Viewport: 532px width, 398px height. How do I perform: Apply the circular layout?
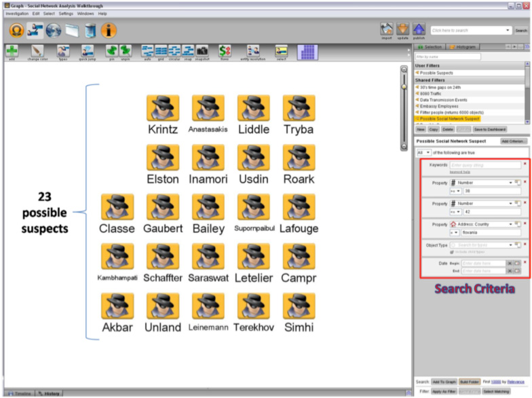pyautogui.click(x=174, y=51)
